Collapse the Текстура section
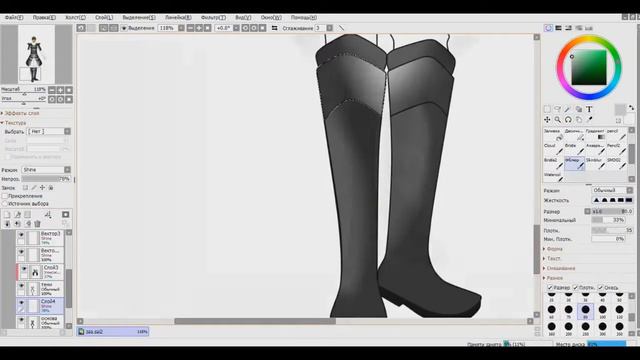The height and width of the screenshot is (360, 640). point(14,122)
